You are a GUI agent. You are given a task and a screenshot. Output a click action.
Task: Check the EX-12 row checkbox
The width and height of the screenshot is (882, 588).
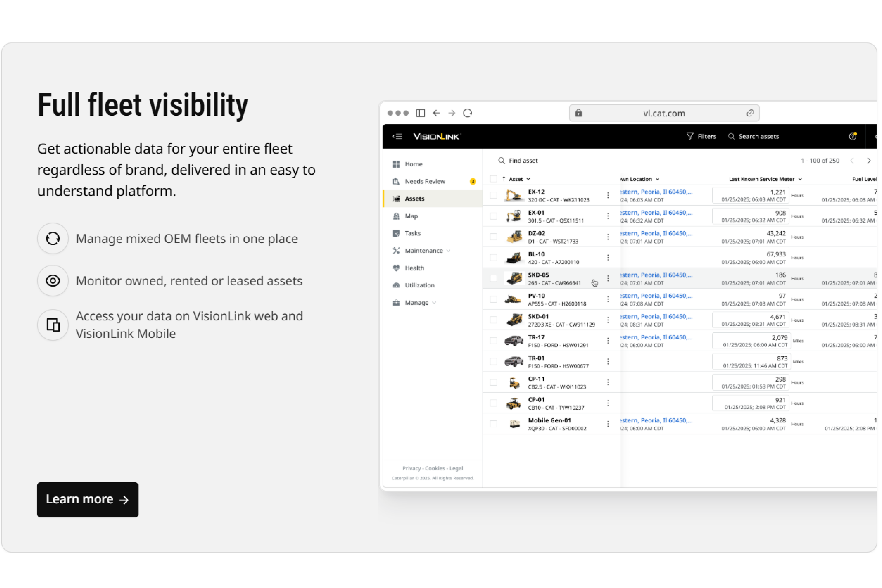click(493, 195)
